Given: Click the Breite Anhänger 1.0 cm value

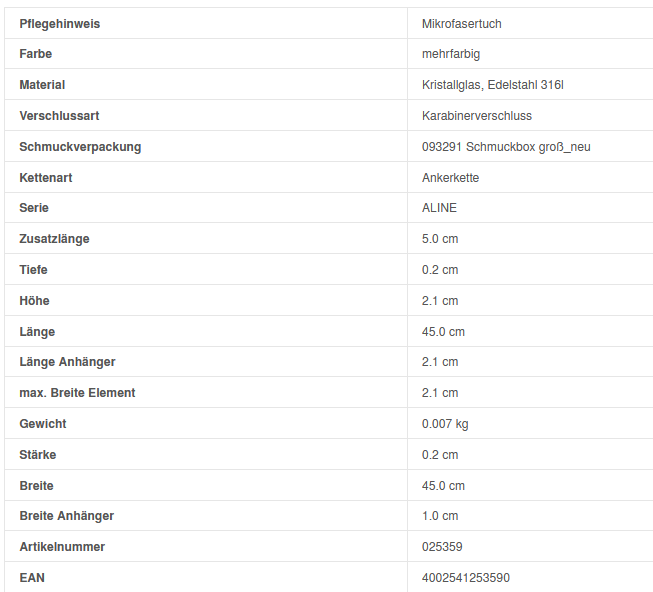Looking at the screenshot, I should pyautogui.click(x=440, y=516).
